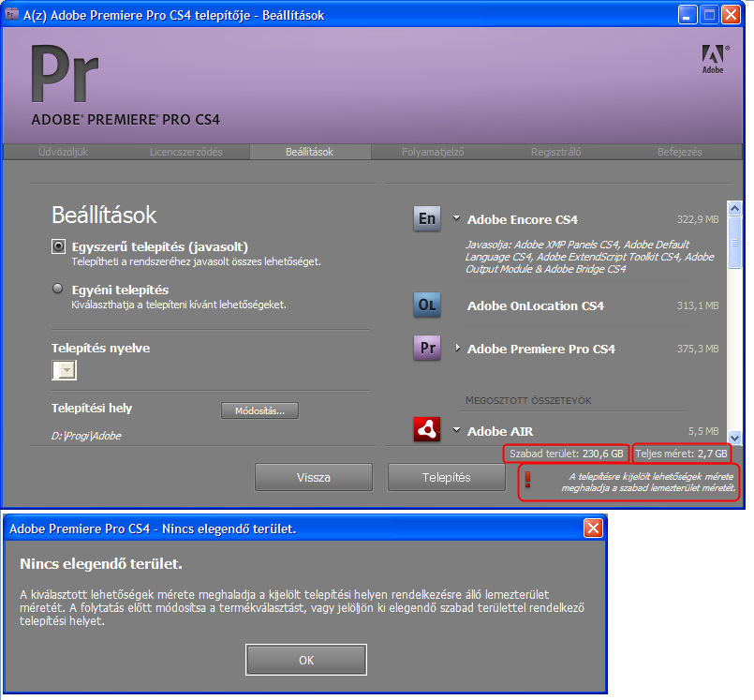754x700 pixels.
Task: Click the Szabad terület: 230,6 GB text
Action: (566, 454)
